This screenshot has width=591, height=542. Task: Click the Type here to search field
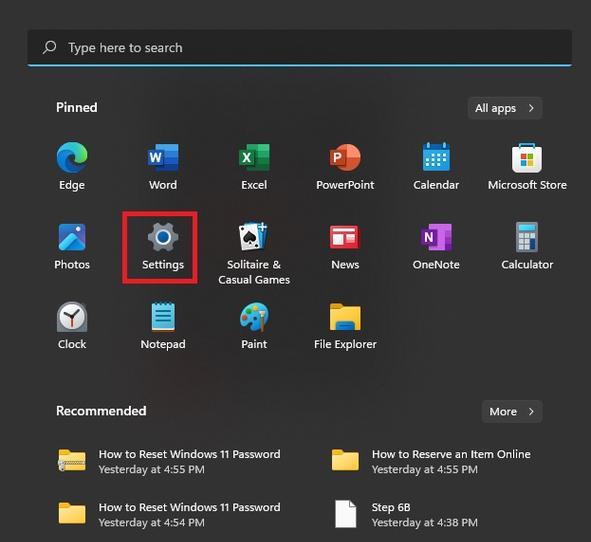point(300,48)
